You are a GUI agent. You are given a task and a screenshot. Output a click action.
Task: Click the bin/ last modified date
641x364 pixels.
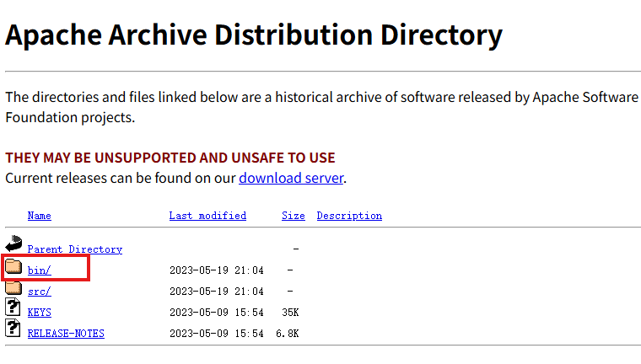tap(217, 270)
